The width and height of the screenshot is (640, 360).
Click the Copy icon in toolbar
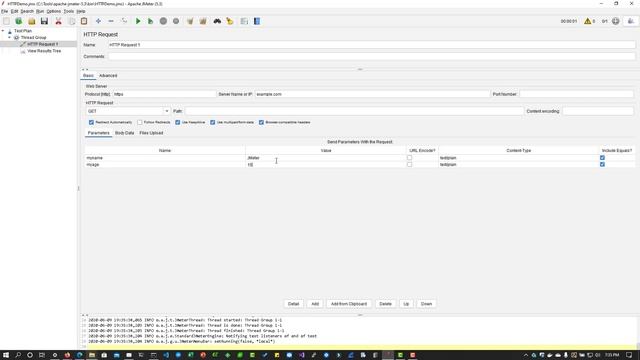point(71,21)
